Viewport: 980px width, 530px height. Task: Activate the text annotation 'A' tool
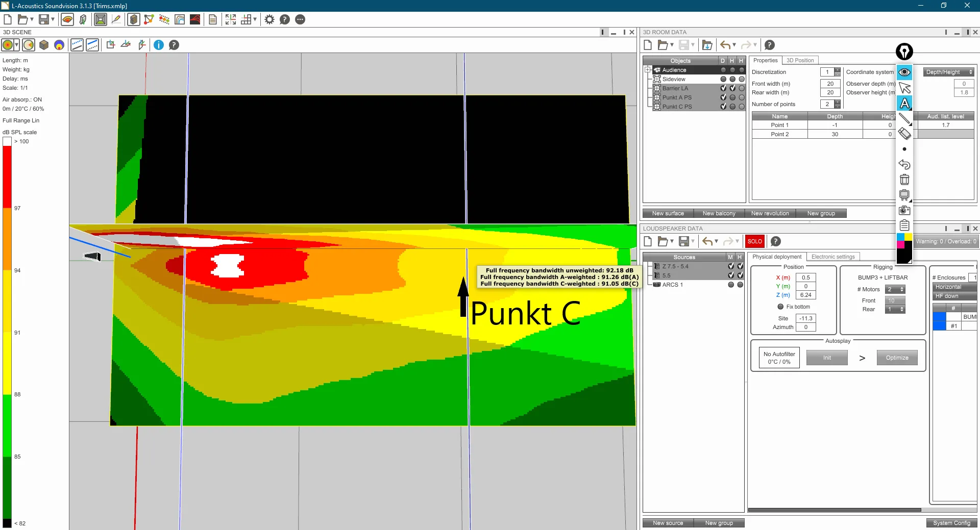point(904,104)
